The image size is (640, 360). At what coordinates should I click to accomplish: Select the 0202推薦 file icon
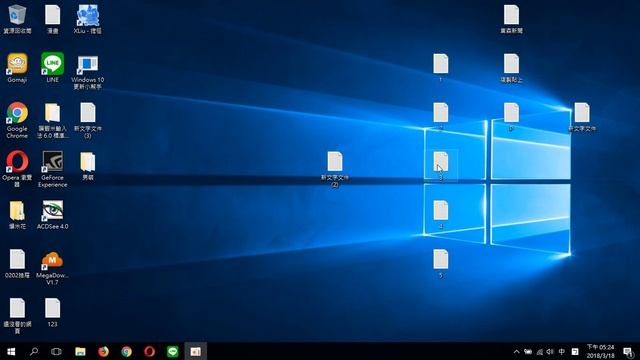pyautogui.click(x=17, y=264)
